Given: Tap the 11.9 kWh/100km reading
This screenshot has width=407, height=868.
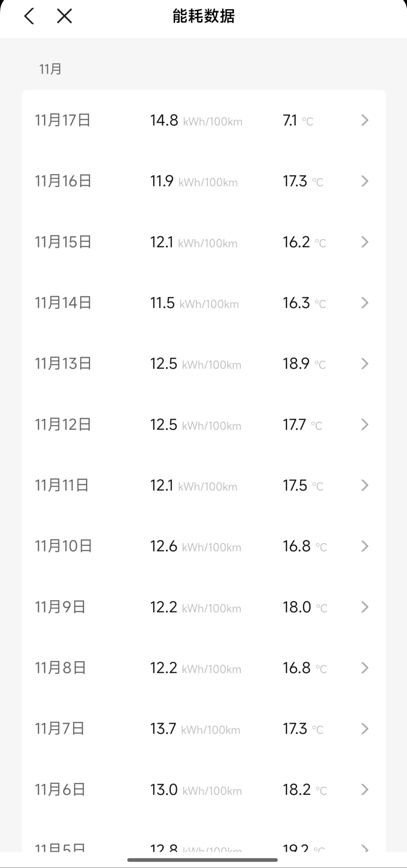Looking at the screenshot, I should [x=194, y=181].
